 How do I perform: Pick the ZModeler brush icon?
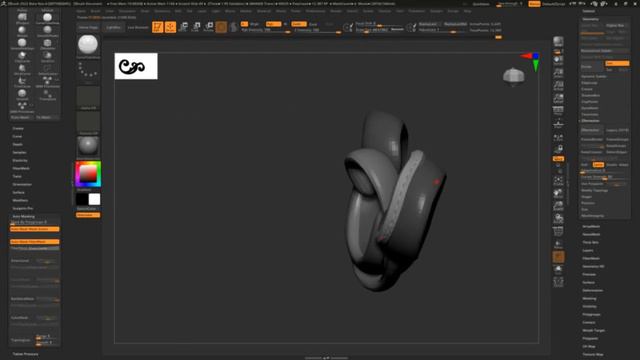click(x=47, y=44)
